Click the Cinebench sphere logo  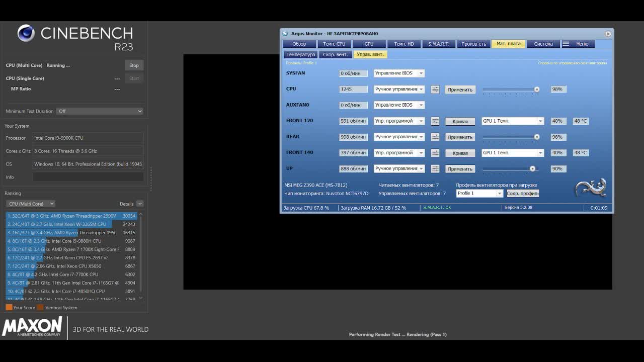pyautogui.click(x=26, y=33)
